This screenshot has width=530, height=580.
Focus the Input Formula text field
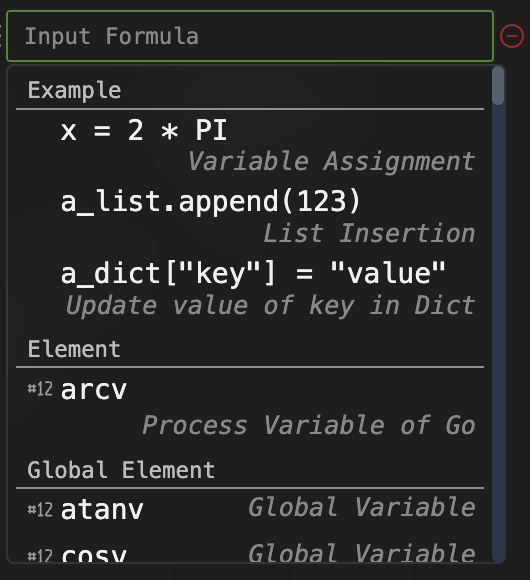pyautogui.click(x=250, y=36)
